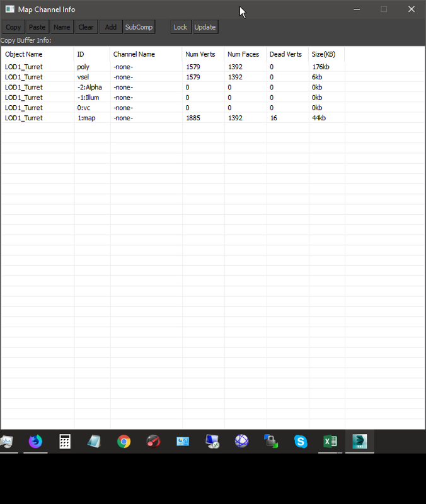Click the Dead Verts column header

coord(286,54)
